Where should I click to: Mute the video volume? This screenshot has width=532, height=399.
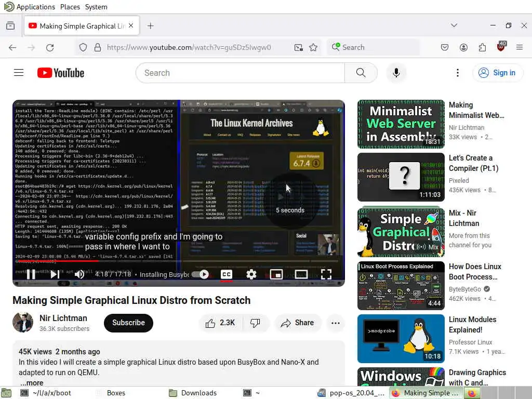[79, 274]
